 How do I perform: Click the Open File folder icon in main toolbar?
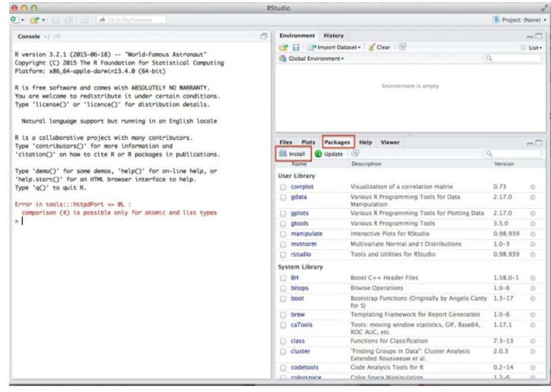[34, 20]
